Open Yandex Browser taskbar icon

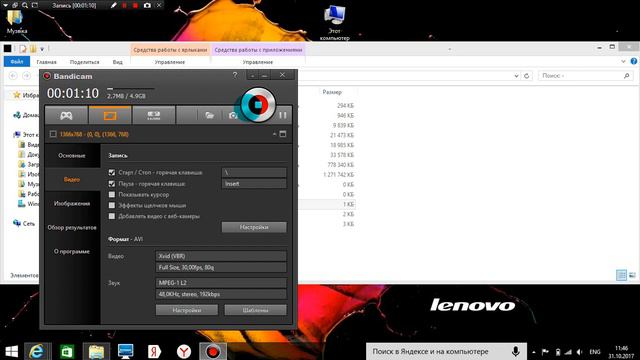pyautogui.click(x=184, y=351)
